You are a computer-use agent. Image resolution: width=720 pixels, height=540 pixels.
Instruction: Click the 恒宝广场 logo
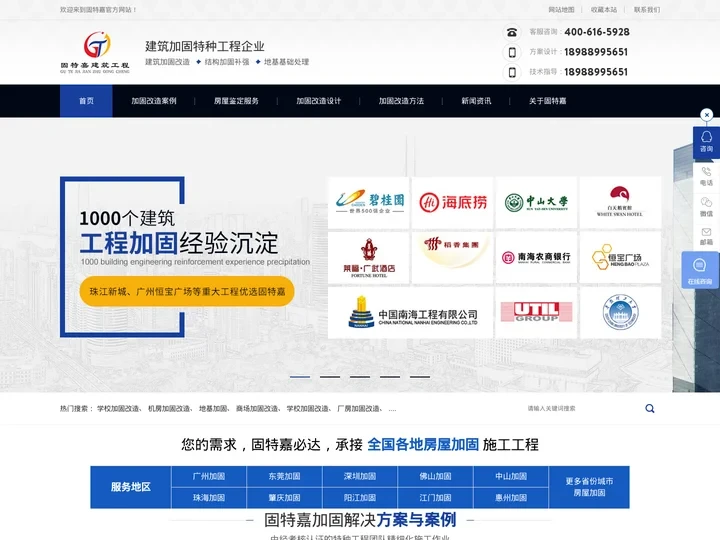[620, 257]
